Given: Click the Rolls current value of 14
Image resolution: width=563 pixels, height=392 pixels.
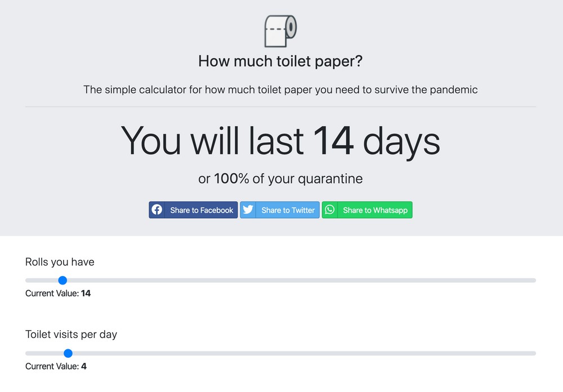Looking at the screenshot, I should point(86,293).
